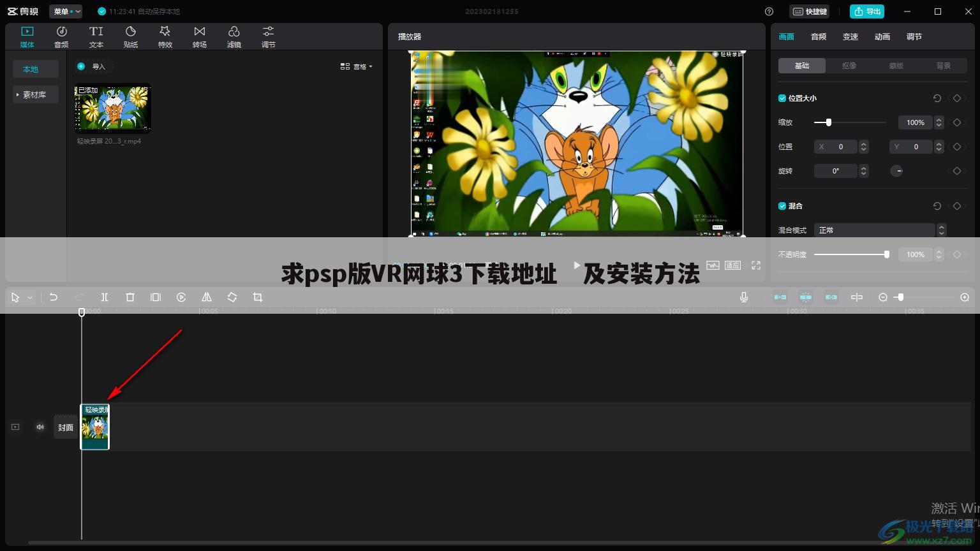980x551 pixels.
Task: Toggle the main track lock/visibility icon
Action: point(15,427)
